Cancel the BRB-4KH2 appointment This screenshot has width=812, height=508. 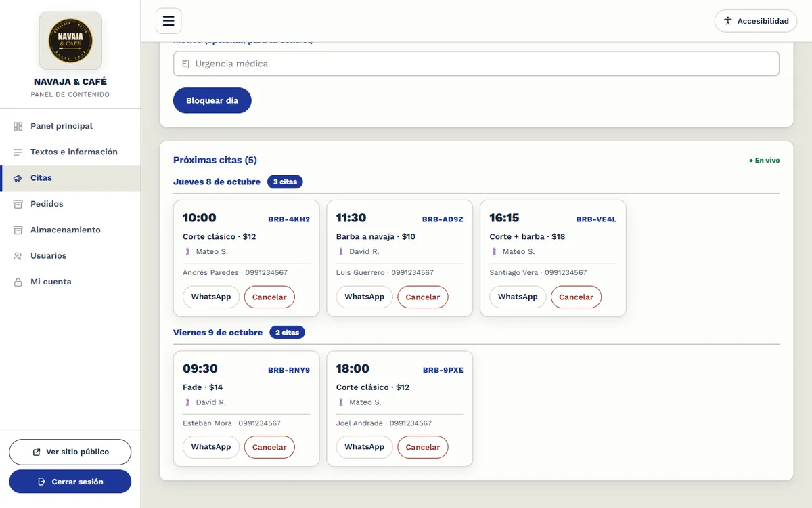pyautogui.click(x=269, y=297)
